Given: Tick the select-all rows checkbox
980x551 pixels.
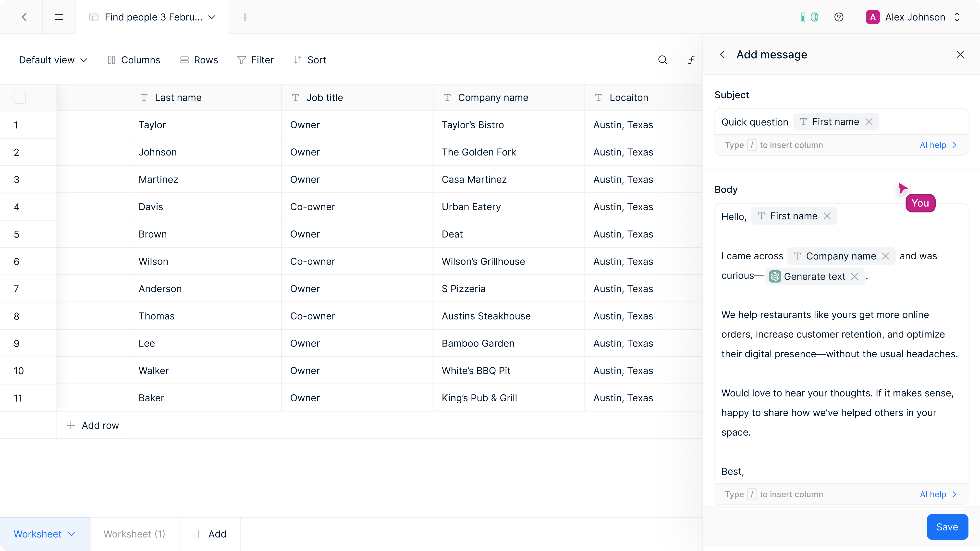Looking at the screenshot, I should (x=20, y=98).
